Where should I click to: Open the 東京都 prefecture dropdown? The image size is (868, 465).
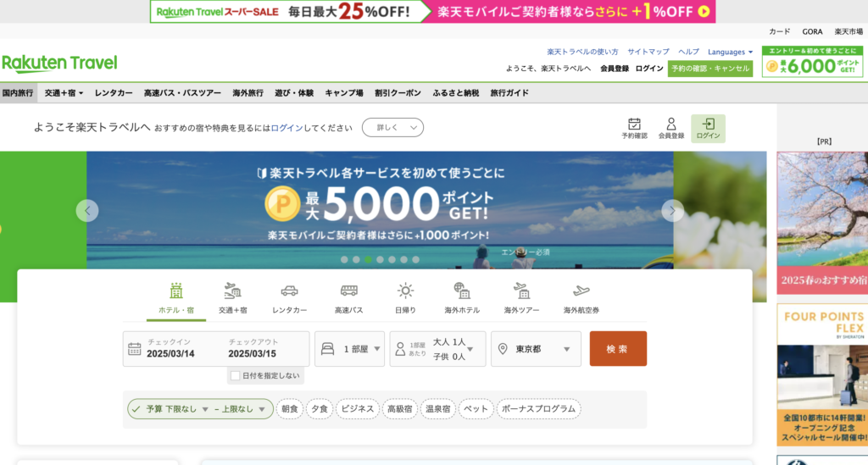point(536,349)
